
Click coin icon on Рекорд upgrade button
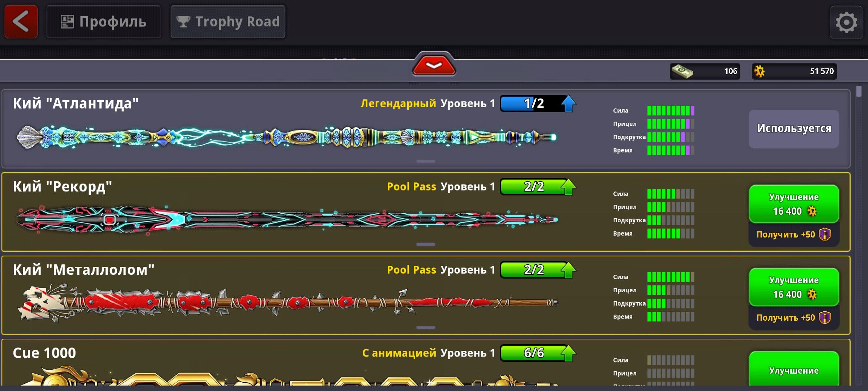point(812,211)
